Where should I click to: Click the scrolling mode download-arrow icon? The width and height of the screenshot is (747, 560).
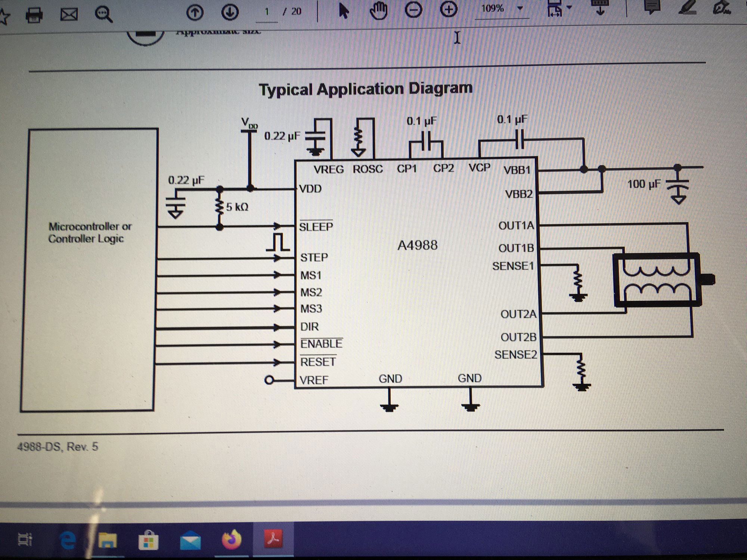point(600,7)
